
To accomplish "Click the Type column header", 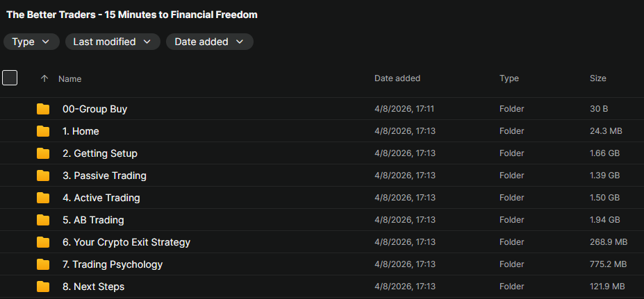I will click(x=509, y=78).
